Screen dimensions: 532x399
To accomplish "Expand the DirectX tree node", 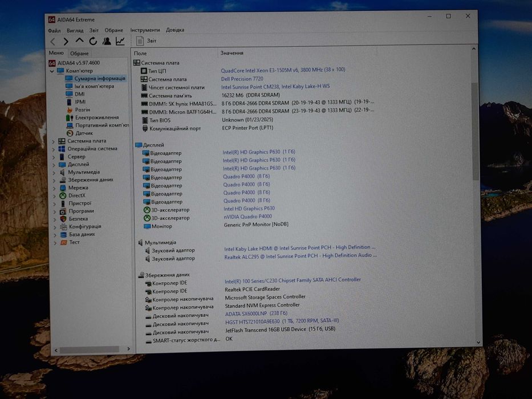I will click(55, 196).
